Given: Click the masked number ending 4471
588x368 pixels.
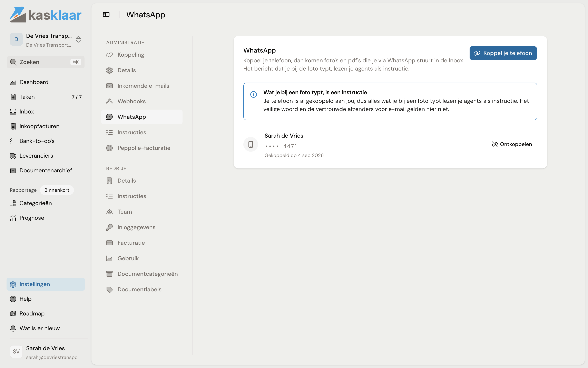Looking at the screenshot, I should [x=281, y=146].
